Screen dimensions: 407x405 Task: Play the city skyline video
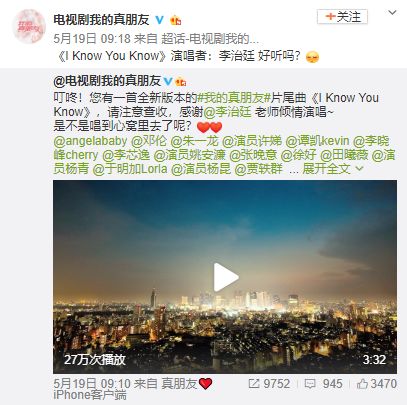coord(226,277)
